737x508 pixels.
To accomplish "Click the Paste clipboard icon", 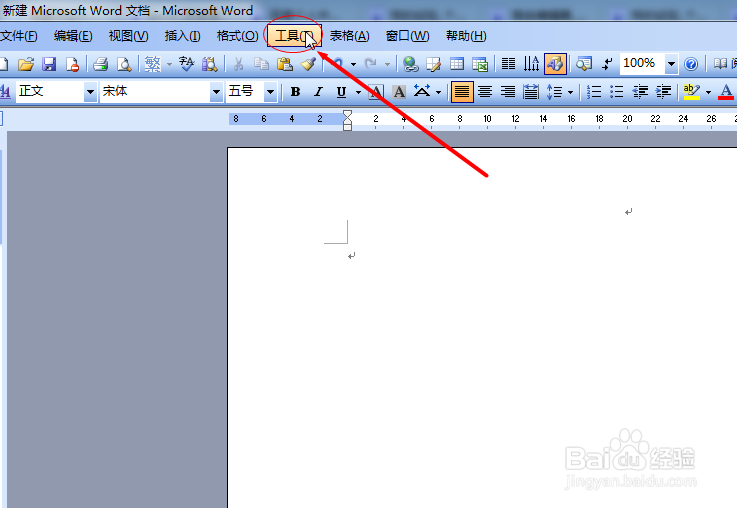I will point(284,64).
